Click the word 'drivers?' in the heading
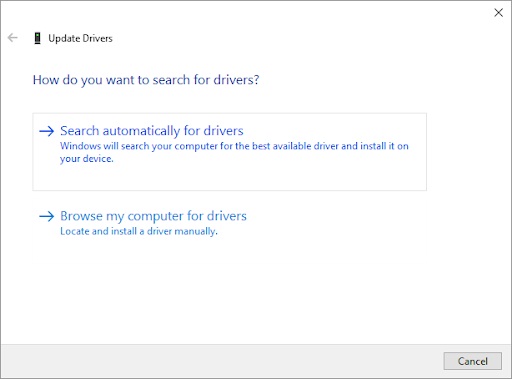The height and width of the screenshot is (379, 512). (236, 80)
